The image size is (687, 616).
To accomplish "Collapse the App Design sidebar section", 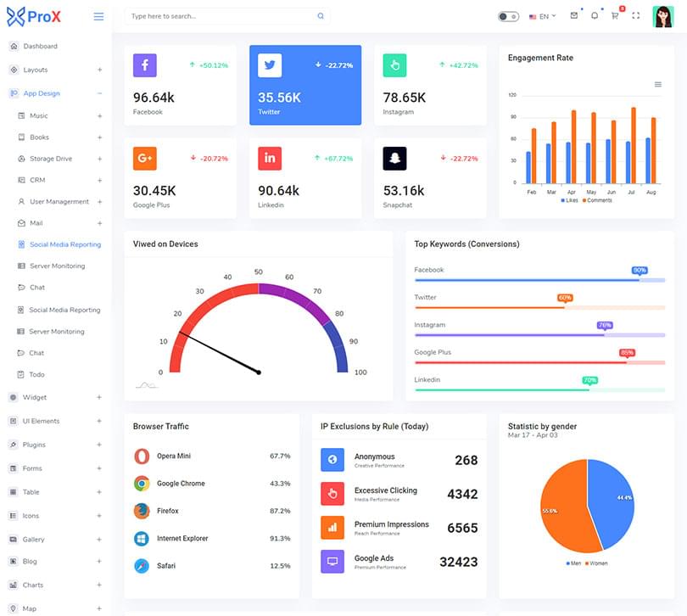I will [x=99, y=93].
